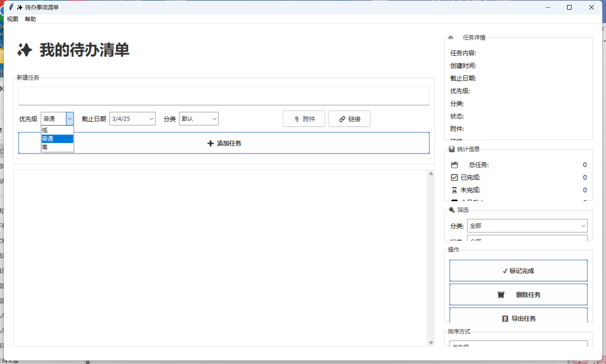Pick 高 in the priority dropdown list
606x364 pixels.
tap(57, 147)
